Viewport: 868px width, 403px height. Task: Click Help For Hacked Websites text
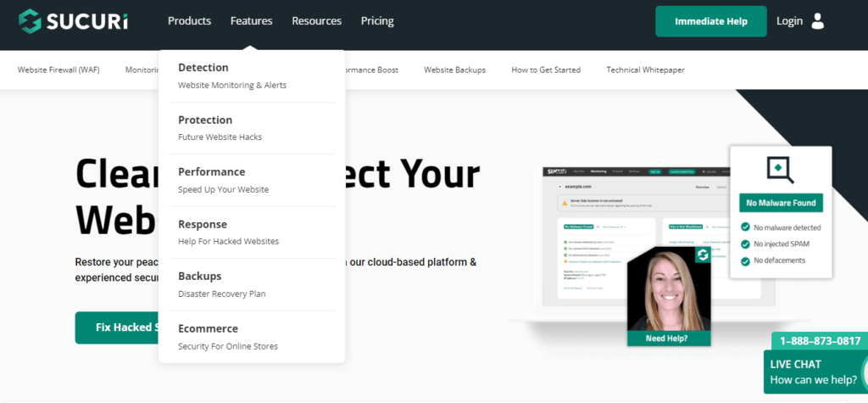tap(228, 242)
